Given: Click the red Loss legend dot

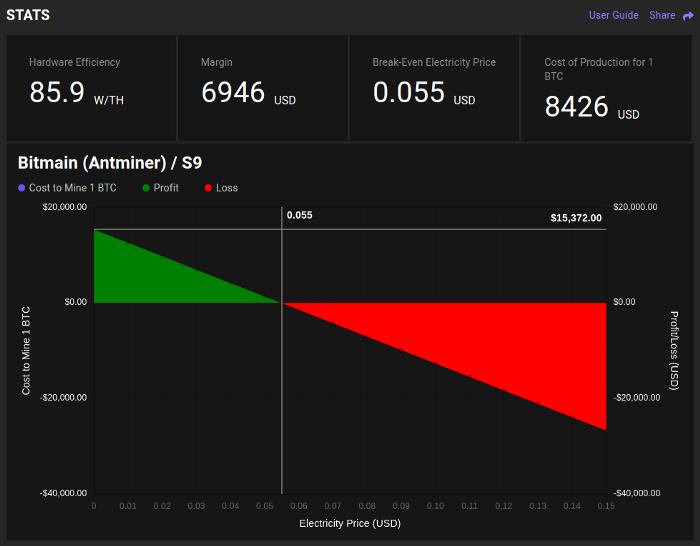Looking at the screenshot, I should tap(208, 188).
